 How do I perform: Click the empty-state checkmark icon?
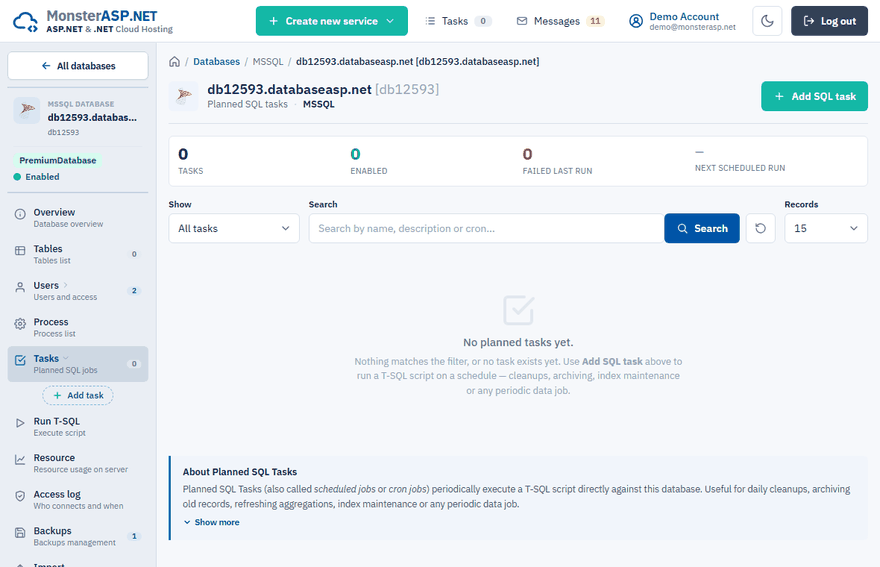tap(519, 310)
